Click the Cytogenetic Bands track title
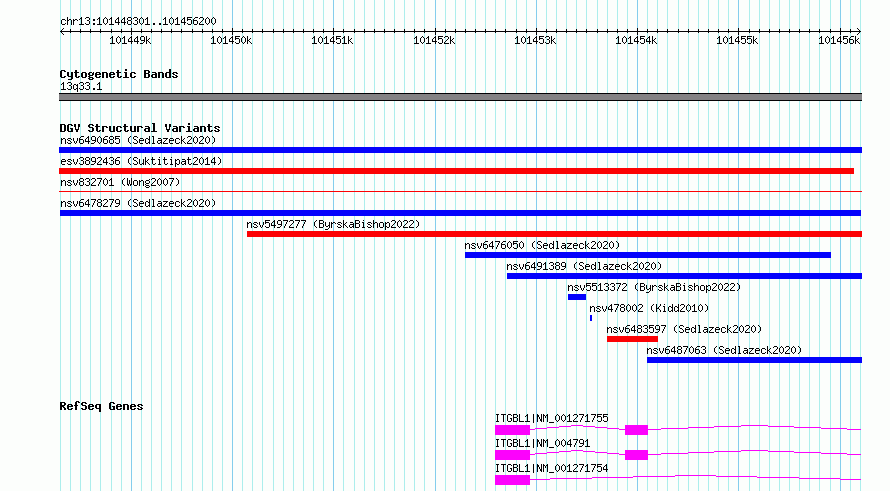 [x=119, y=74]
